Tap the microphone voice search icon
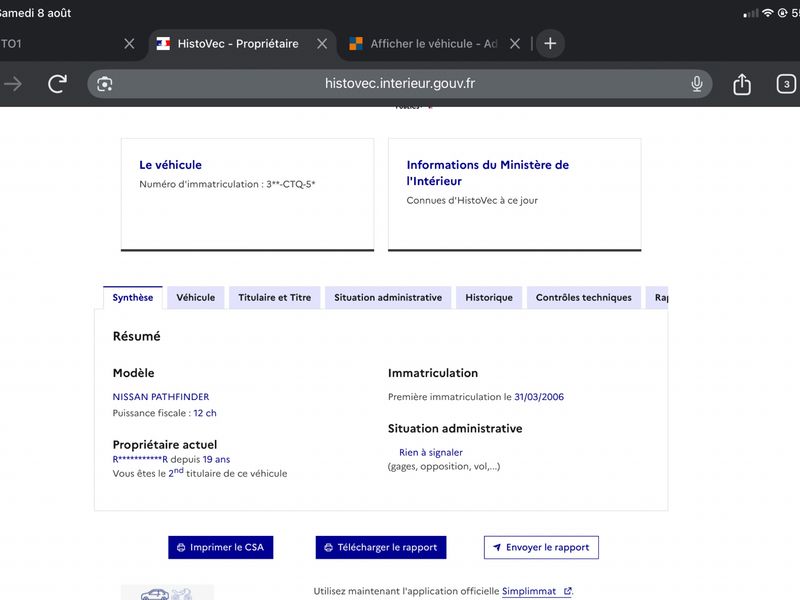Screen dimensions: 800x600 coord(696,84)
